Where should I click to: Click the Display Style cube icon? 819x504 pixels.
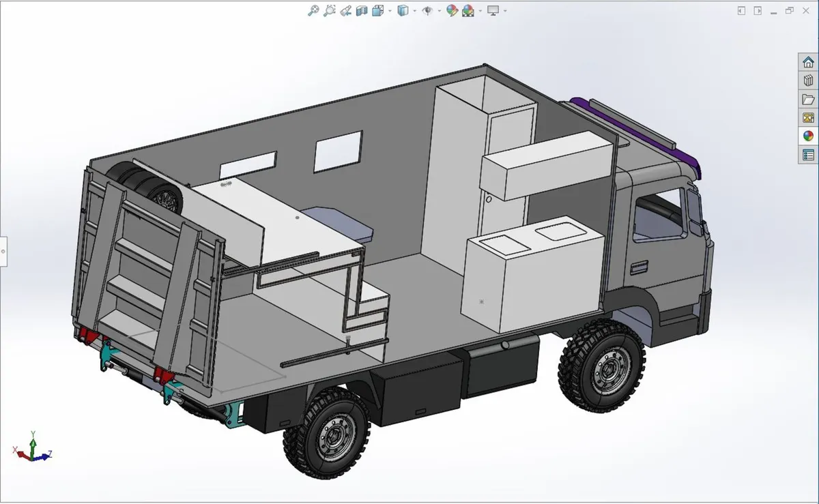click(403, 10)
